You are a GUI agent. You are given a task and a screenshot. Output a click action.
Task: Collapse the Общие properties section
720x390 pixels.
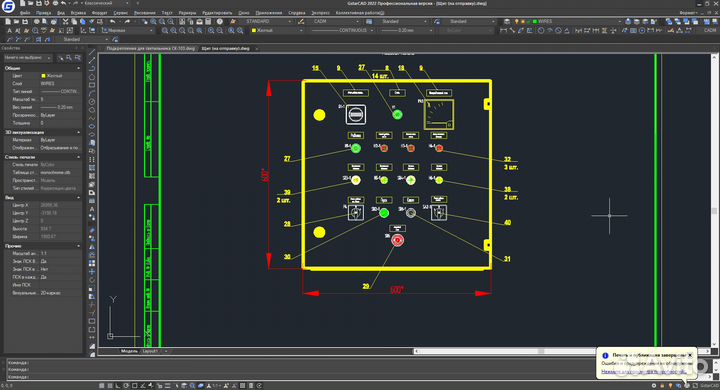(x=79, y=68)
